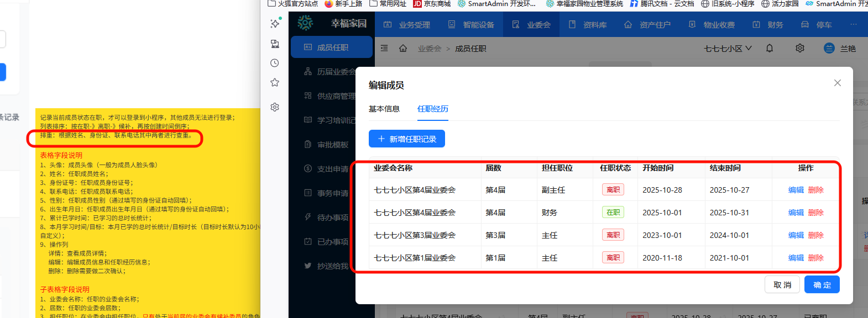Go to home via breadcrumb house icon
Screen dimensions: 868x318
coord(403,49)
